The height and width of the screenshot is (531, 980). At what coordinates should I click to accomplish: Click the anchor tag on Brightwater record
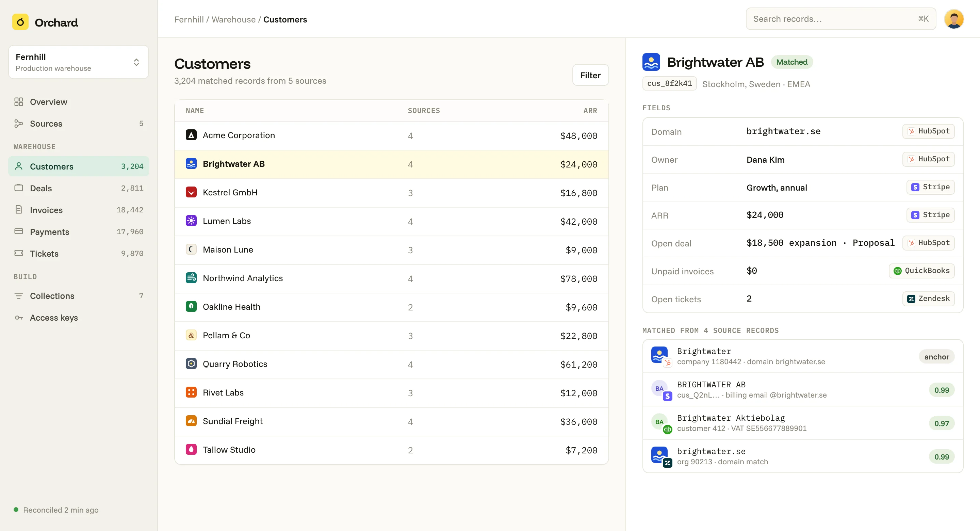(936, 356)
